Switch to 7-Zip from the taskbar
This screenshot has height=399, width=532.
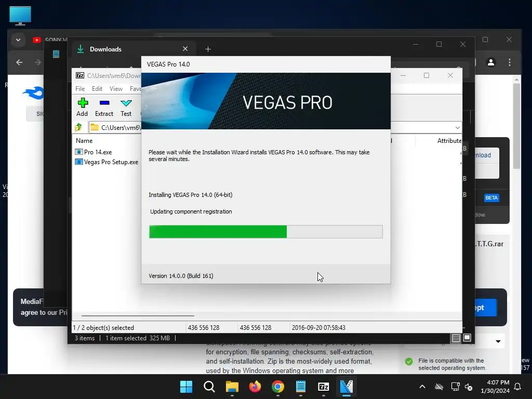(323, 387)
